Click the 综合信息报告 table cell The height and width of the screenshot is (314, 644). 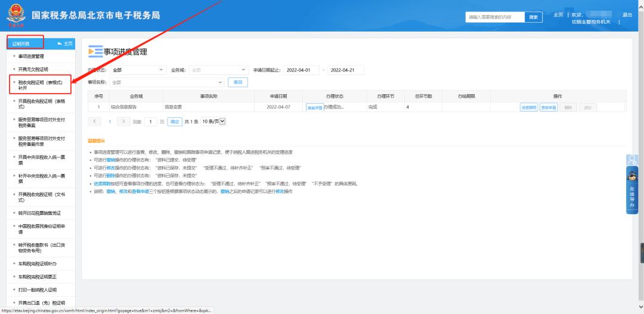pyautogui.click(x=136, y=107)
